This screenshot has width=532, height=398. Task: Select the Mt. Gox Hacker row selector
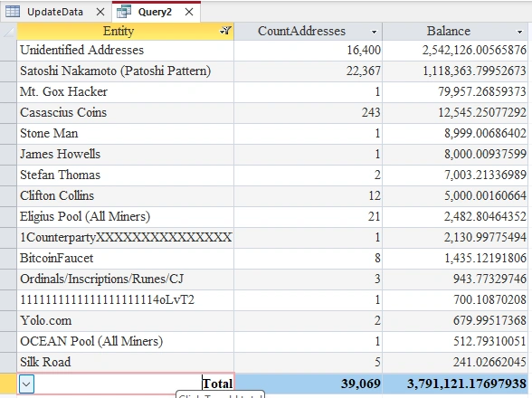(8, 92)
